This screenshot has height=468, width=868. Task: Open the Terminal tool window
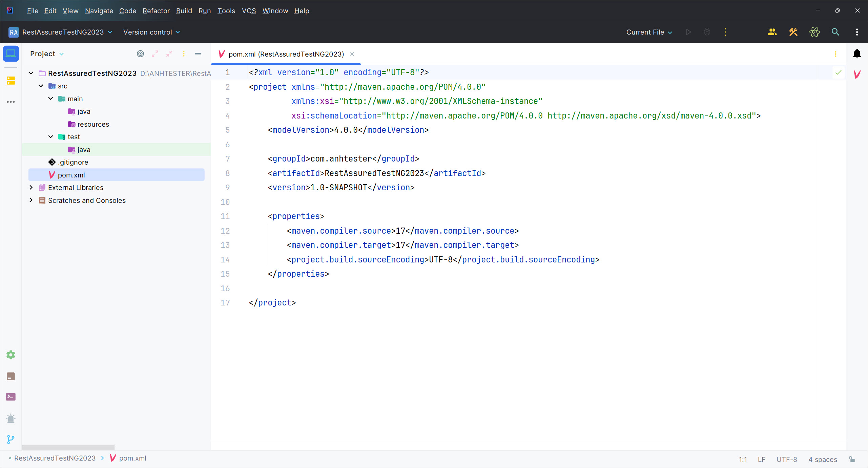point(11,397)
